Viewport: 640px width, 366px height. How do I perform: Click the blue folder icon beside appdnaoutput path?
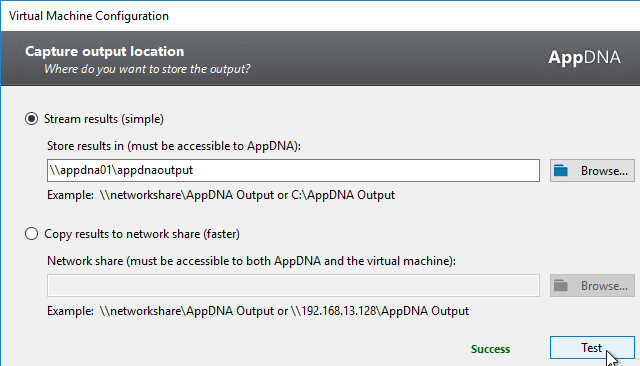(561, 171)
